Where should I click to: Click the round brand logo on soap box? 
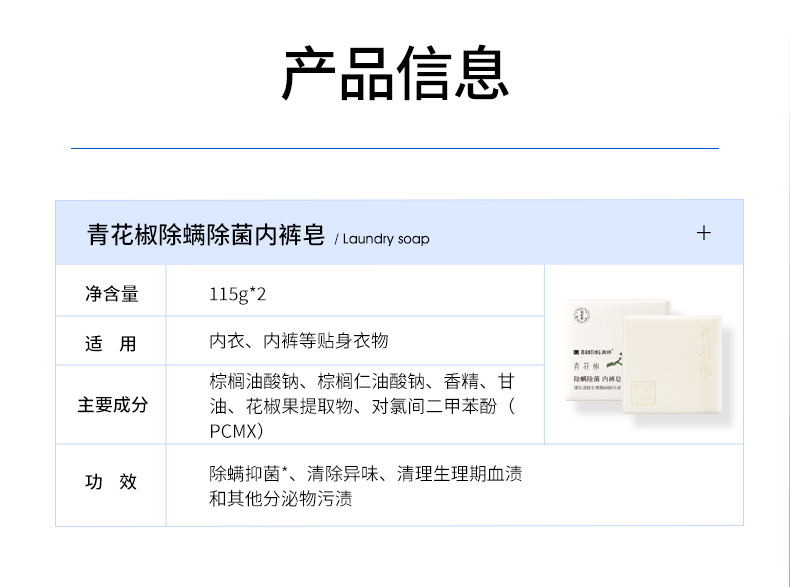point(582,316)
